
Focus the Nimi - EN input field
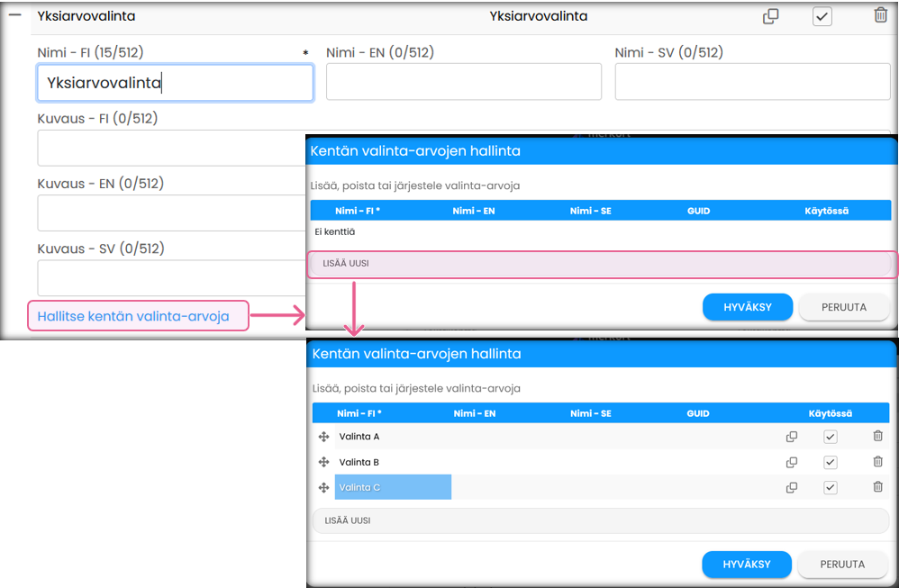tap(463, 82)
